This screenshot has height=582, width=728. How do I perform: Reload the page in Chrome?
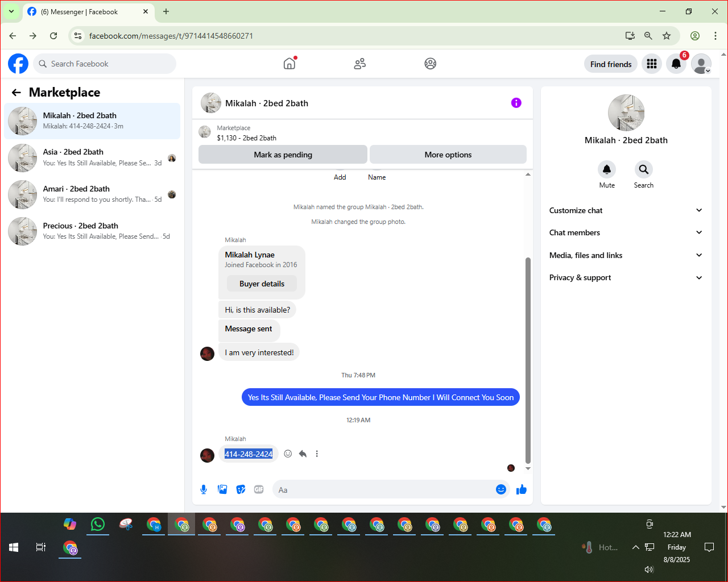point(53,36)
